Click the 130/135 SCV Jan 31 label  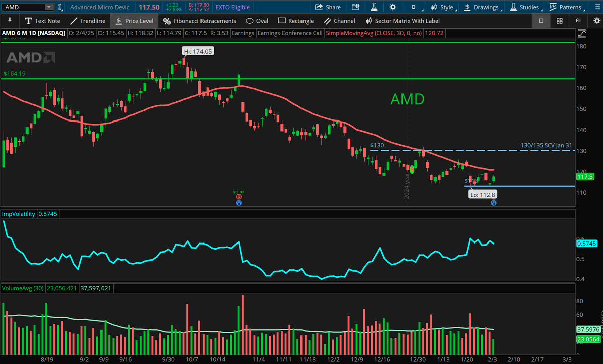547,145
